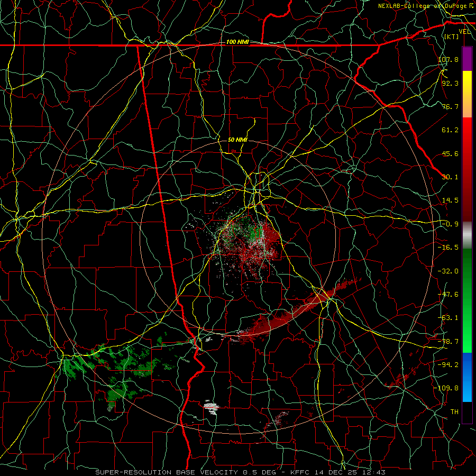Click the 100 NMI range ring label

pyautogui.click(x=237, y=42)
